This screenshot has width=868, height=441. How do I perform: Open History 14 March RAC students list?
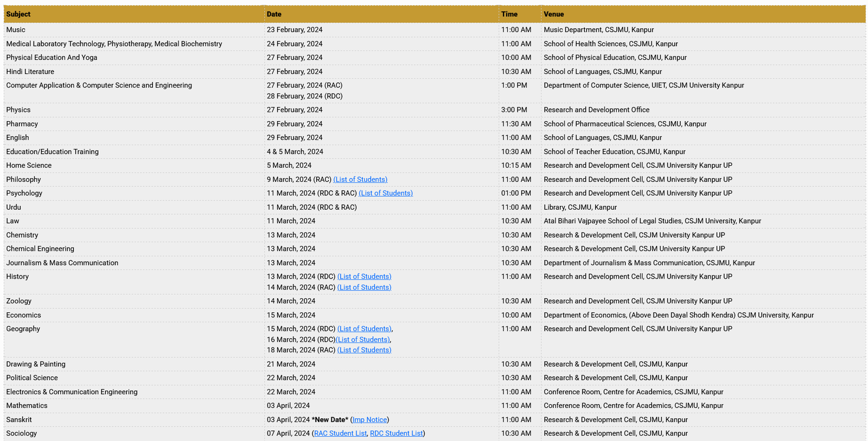[364, 287]
